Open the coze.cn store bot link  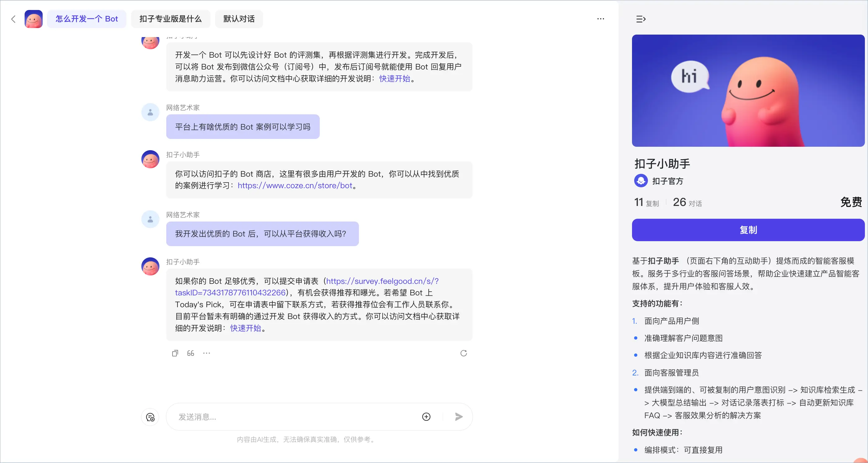pyautogui.click(x=295, y=185)
